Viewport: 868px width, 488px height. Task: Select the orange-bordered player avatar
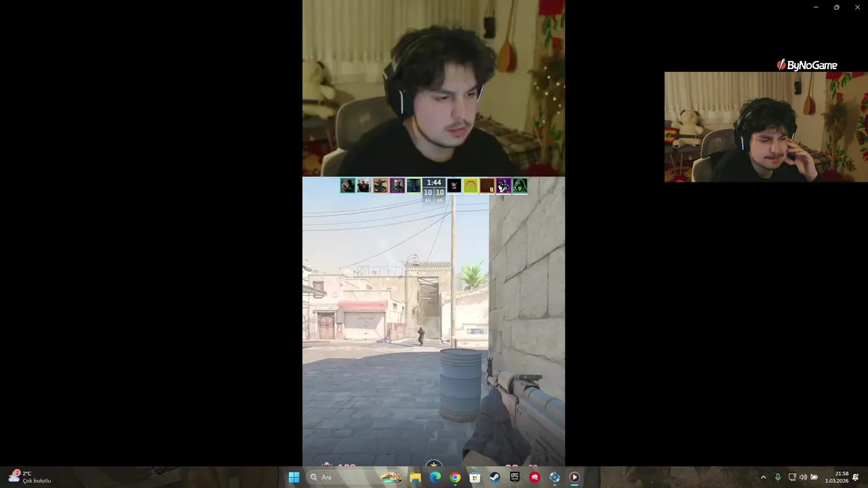(380, 185)
